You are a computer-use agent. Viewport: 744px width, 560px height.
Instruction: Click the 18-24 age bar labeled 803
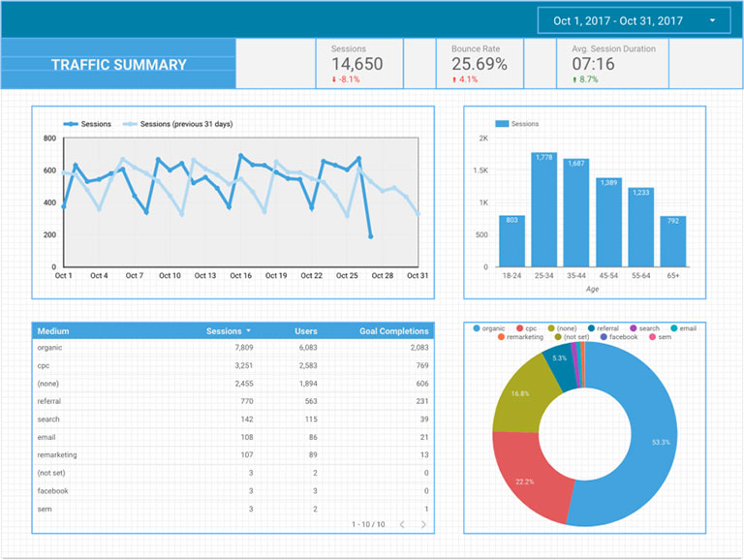point(511,241)
